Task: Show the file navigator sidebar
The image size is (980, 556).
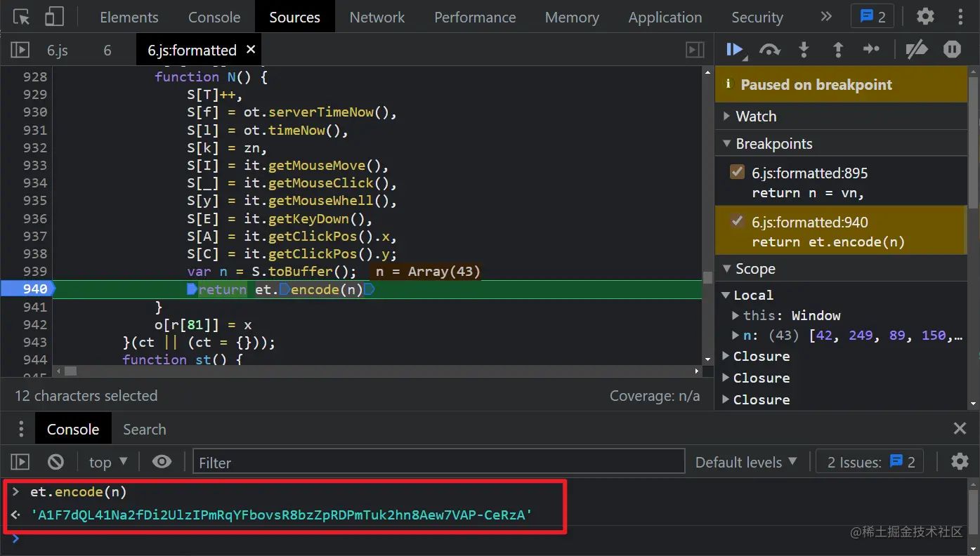Action: click(20, 50)
